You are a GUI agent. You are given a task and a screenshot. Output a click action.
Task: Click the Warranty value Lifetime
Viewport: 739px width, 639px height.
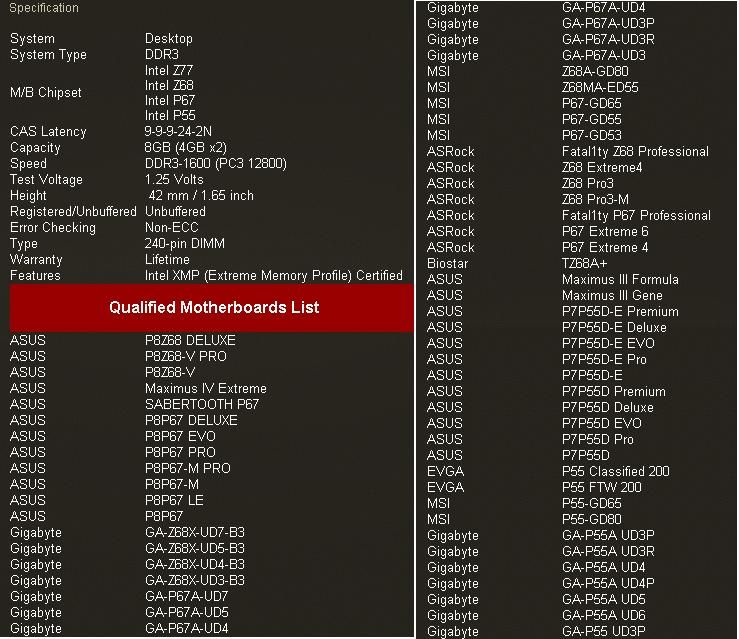point(167,260)
